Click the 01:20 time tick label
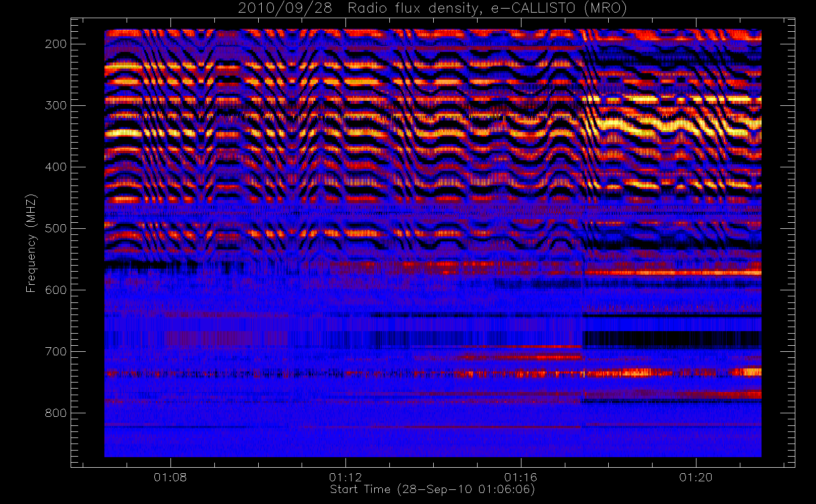The height and width of the screenshot is (504, 816). click(696, 477)
